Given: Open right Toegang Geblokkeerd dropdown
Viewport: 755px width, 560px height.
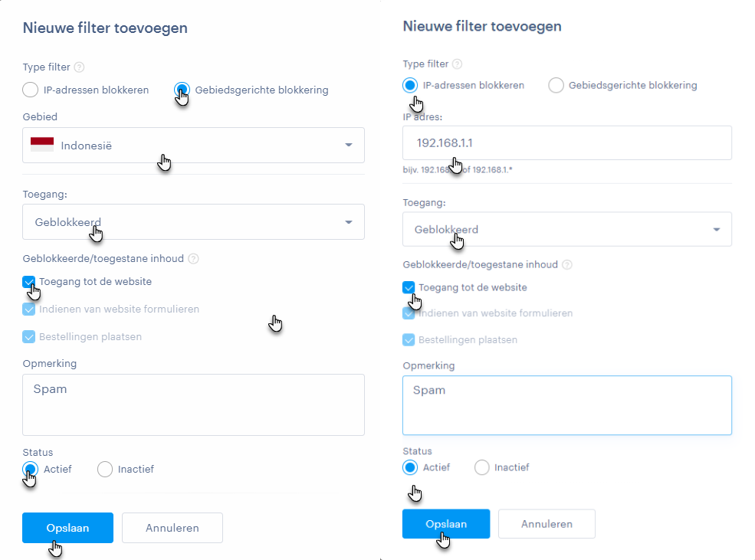Looking at the screenshot, I should pos(567,230).
